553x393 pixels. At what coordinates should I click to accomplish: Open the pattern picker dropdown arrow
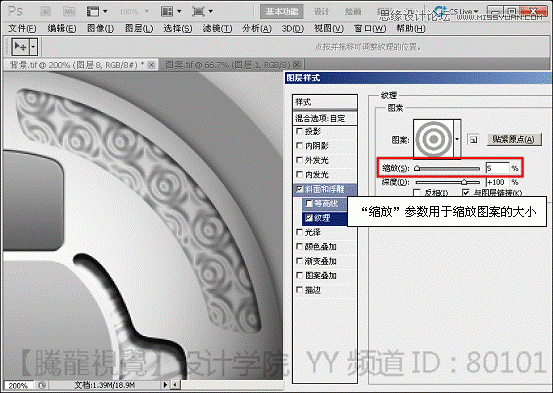tap(457, 139)
